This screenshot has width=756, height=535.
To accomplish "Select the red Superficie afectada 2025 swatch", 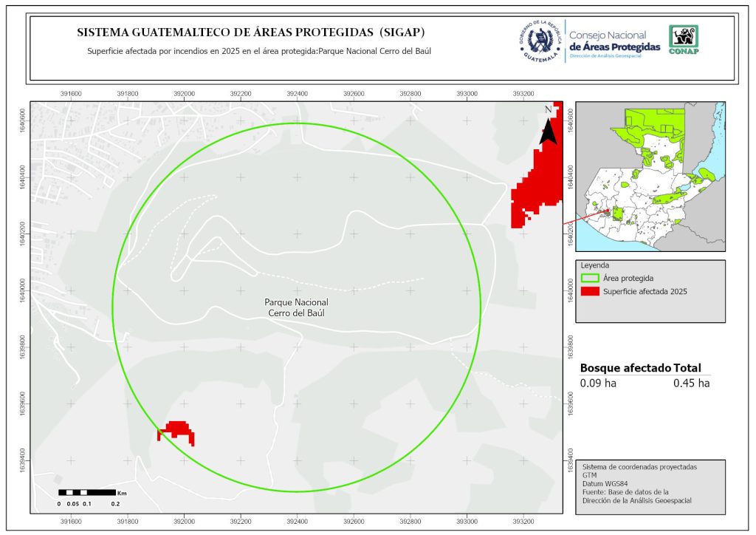I will tap(590, 292).
